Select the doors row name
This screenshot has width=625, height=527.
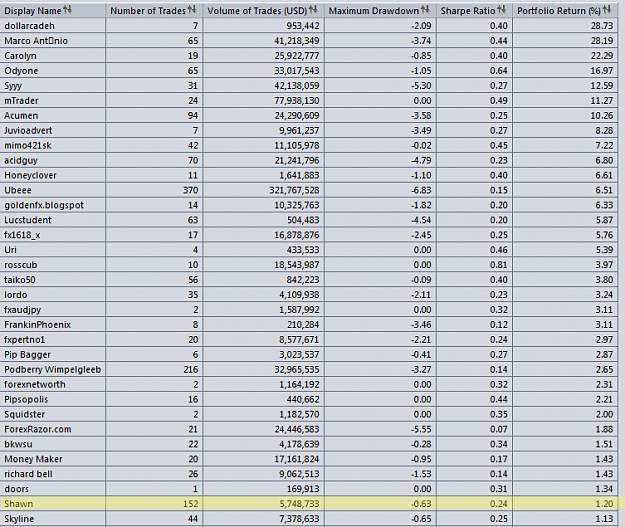click(16, 489)
